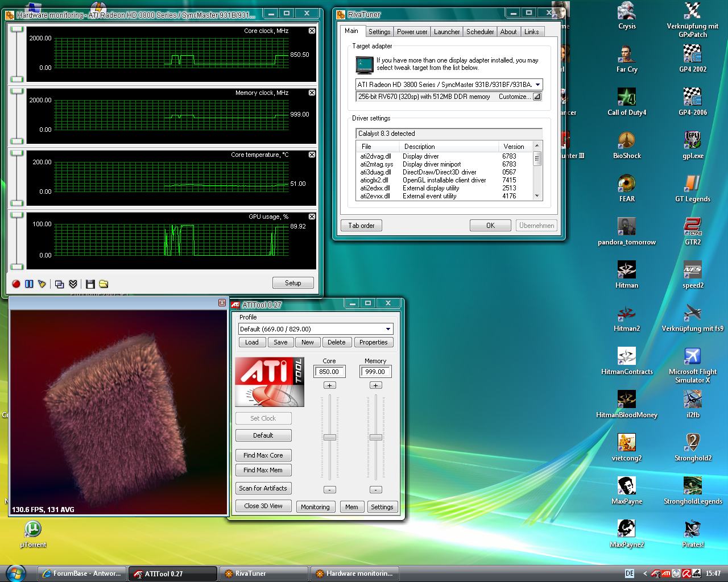Click the yellow open folder icon
728x582 pixels.
[103, 284]
